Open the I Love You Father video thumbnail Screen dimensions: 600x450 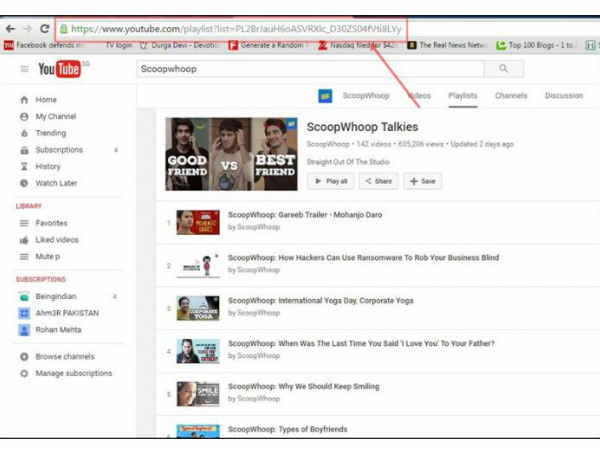coord(198,351)
